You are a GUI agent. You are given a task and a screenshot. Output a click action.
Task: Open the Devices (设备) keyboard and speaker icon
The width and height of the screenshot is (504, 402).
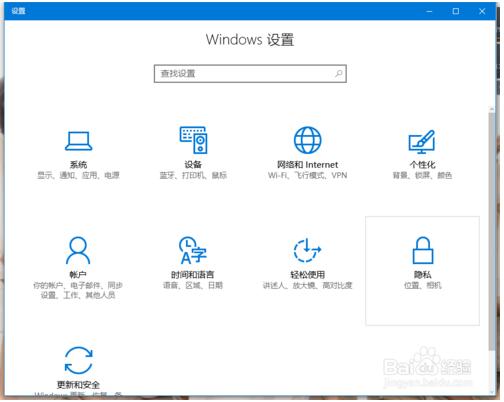pyautogui.click(x=193, y=140)
